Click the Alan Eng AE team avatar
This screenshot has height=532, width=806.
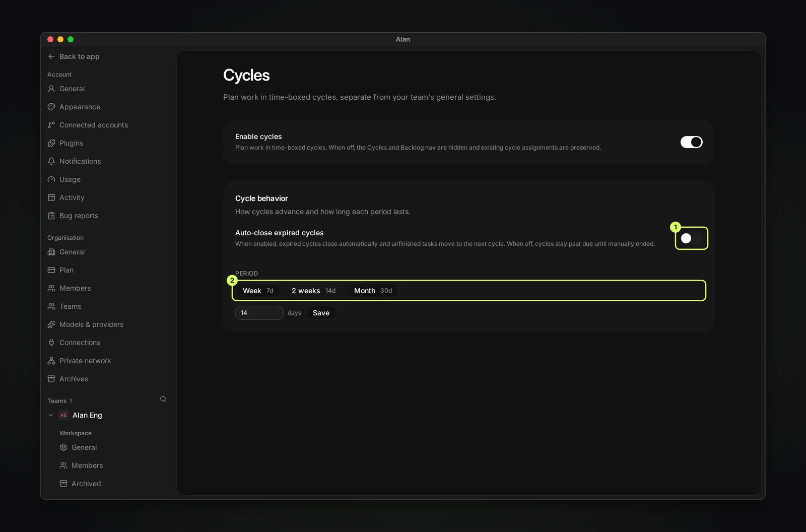point(63,415)
